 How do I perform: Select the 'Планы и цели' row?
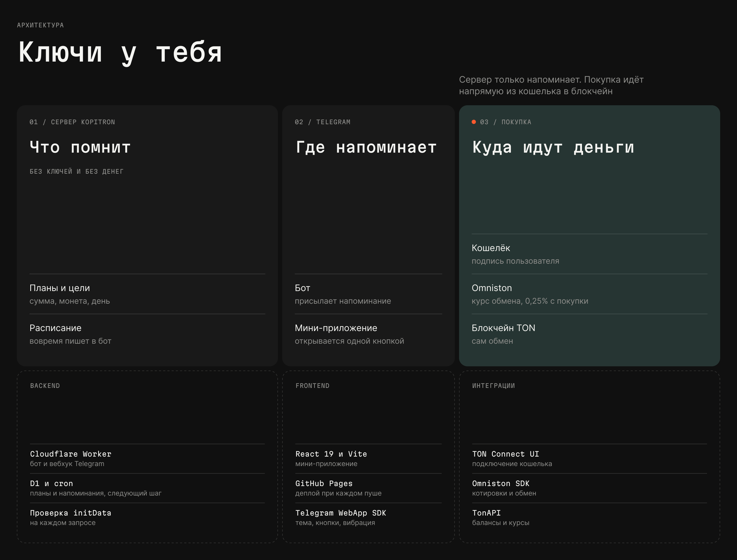[x=147, y=294]
